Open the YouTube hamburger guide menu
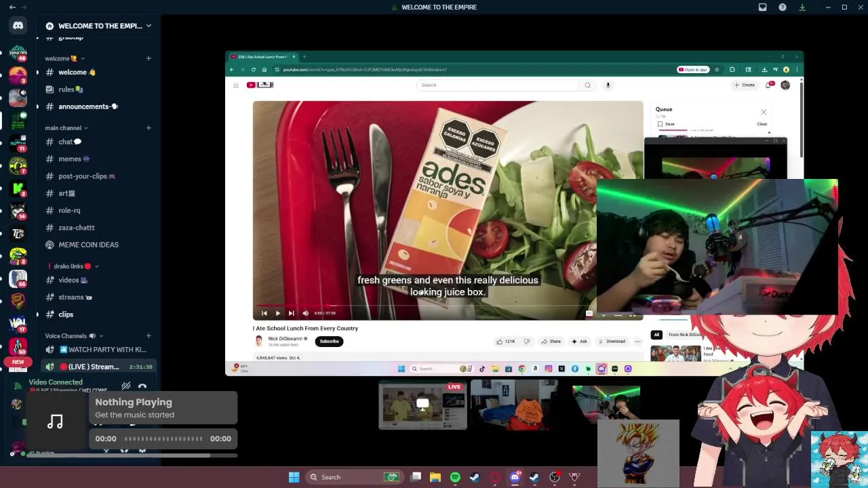Image resolution: width=868 pixels, height=488 pixels. pyautogui.click(x=236, y=85)
